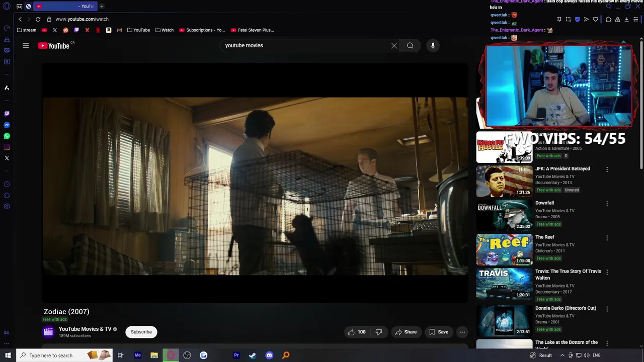Open the 'Subscriptions - Yo...' bookmark
Screen dimensions: 644x362
[202, 30]
